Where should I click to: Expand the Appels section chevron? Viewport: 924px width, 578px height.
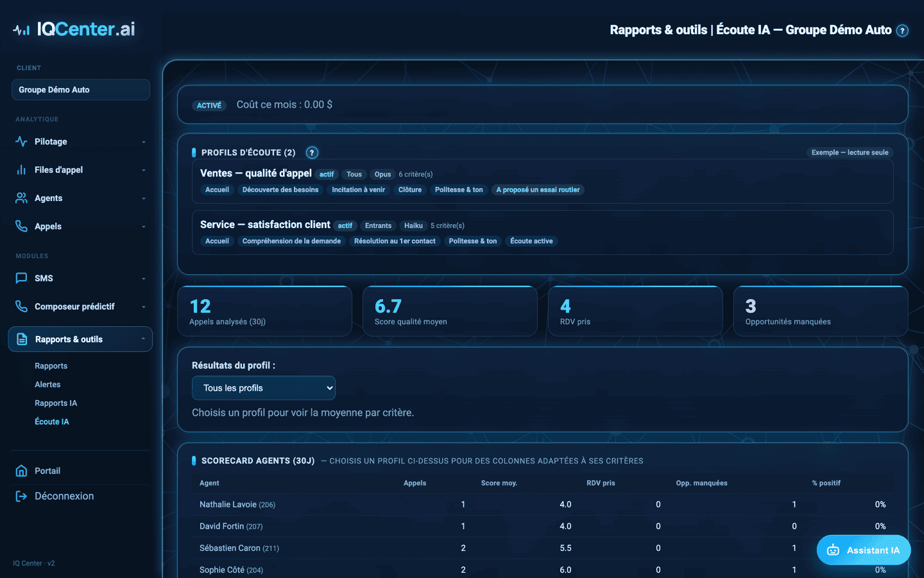144,227
